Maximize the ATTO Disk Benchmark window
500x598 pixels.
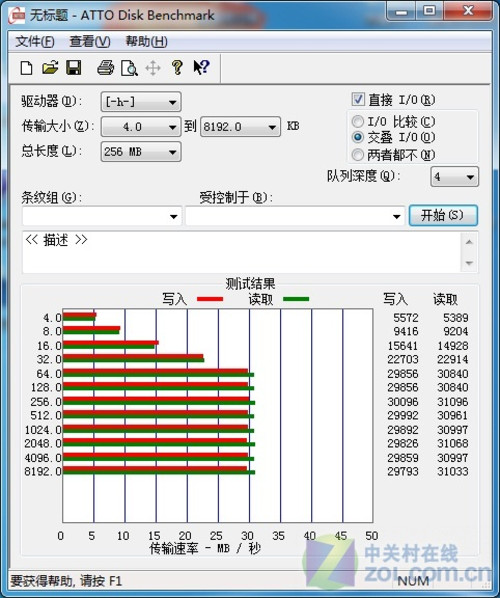pyautogui.click(x=429, y=11)
